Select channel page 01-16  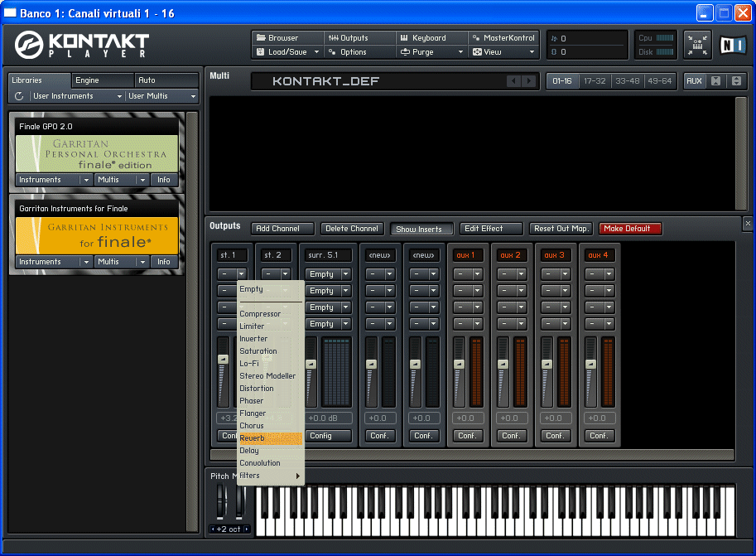[x=562, y=81]
